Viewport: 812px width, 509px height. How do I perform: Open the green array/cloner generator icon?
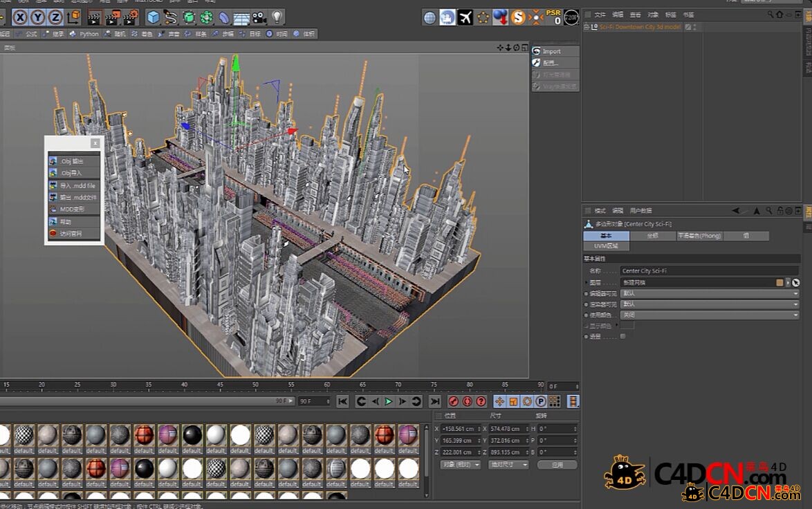(206, 17)
